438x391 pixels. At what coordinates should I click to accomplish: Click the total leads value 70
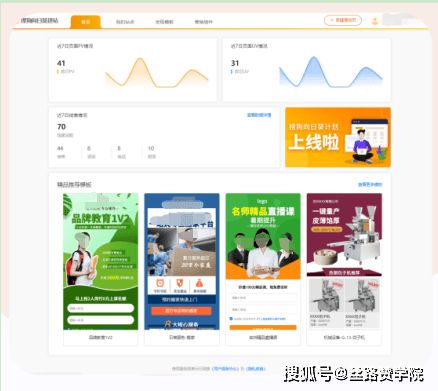point(61,127)
